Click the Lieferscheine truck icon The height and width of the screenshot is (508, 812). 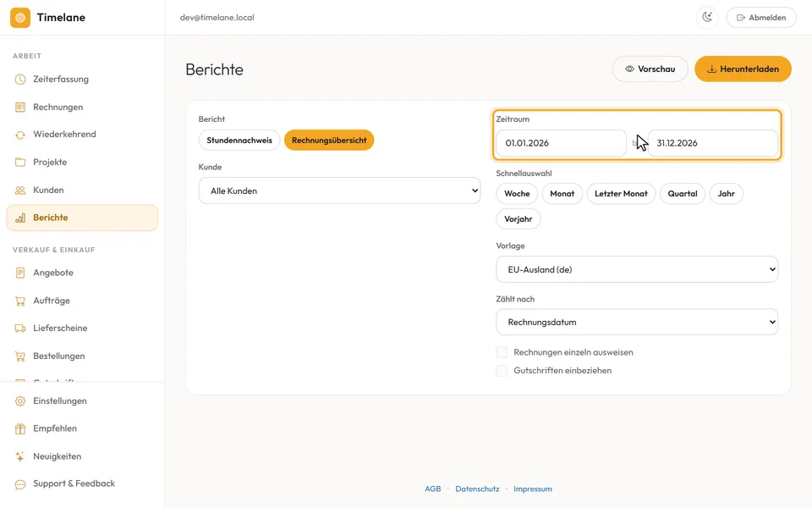[20, 329]
